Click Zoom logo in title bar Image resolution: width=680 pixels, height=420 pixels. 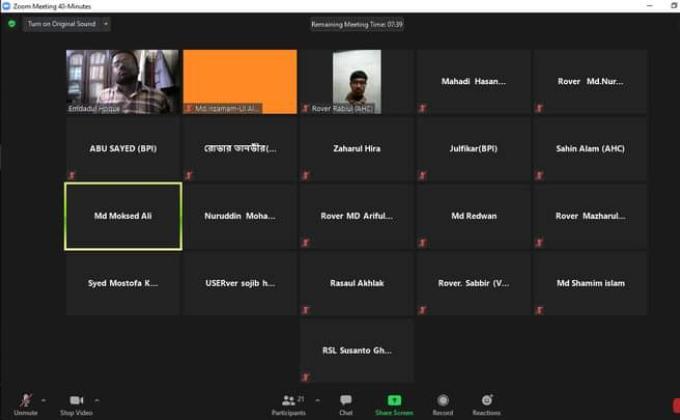[x=6, y=6]
